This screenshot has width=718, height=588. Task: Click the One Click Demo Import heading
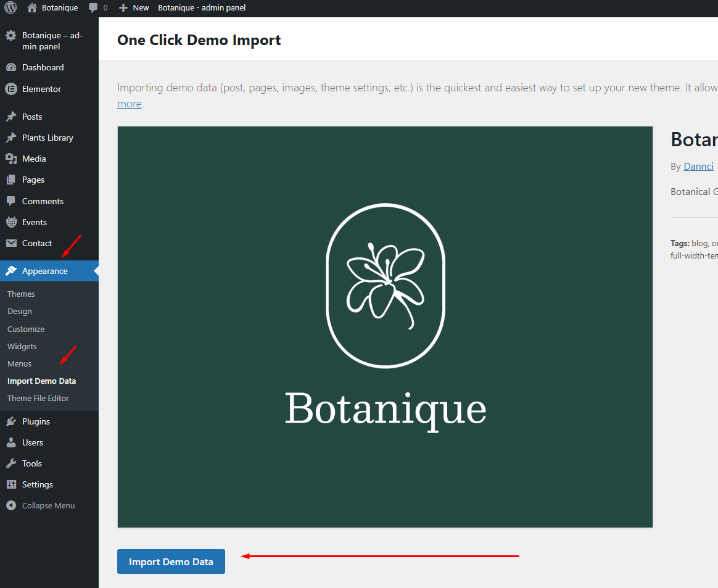pos(199,40)
